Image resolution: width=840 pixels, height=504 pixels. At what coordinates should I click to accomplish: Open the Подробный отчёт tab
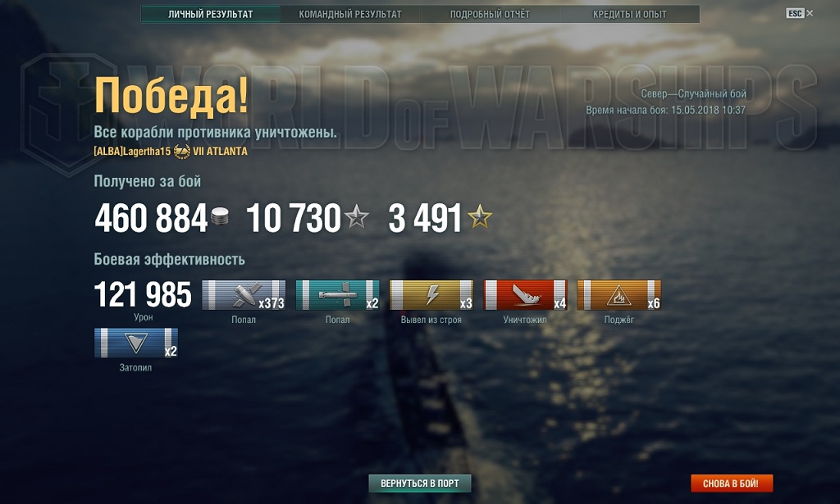490,15
